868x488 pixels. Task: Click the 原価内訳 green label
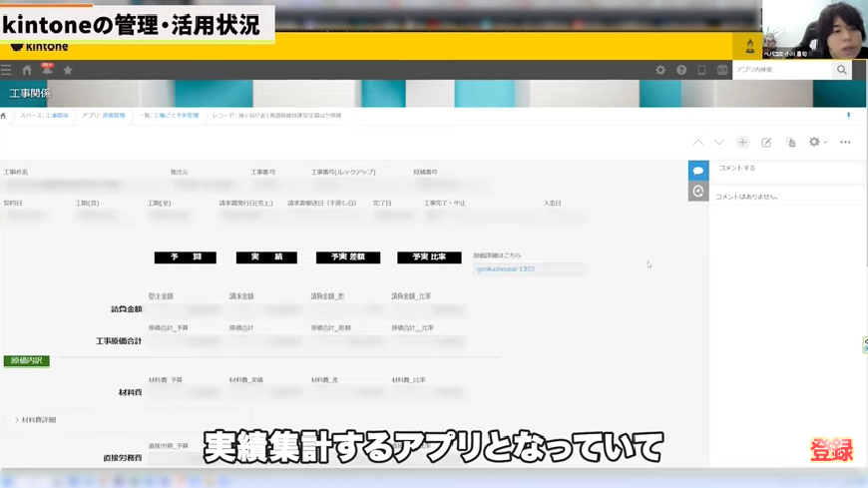click(x=27, y=361)
